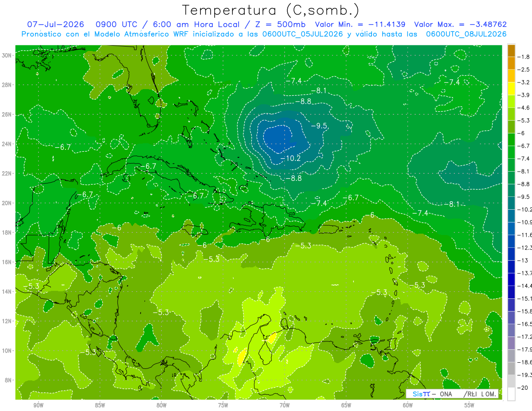Click the "65W" longitude axis label
The width and height of the screenshot is (532, 411).
(x=346, y=405)
